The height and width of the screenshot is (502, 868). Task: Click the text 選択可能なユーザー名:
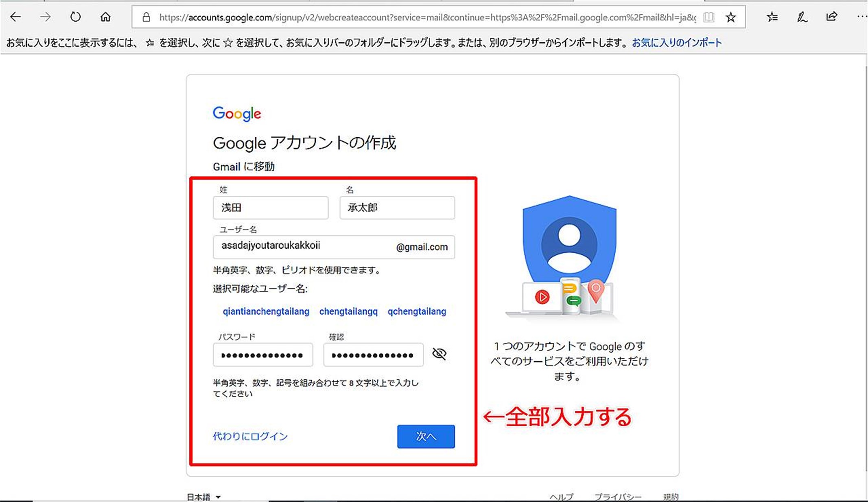tap(260, 289)
